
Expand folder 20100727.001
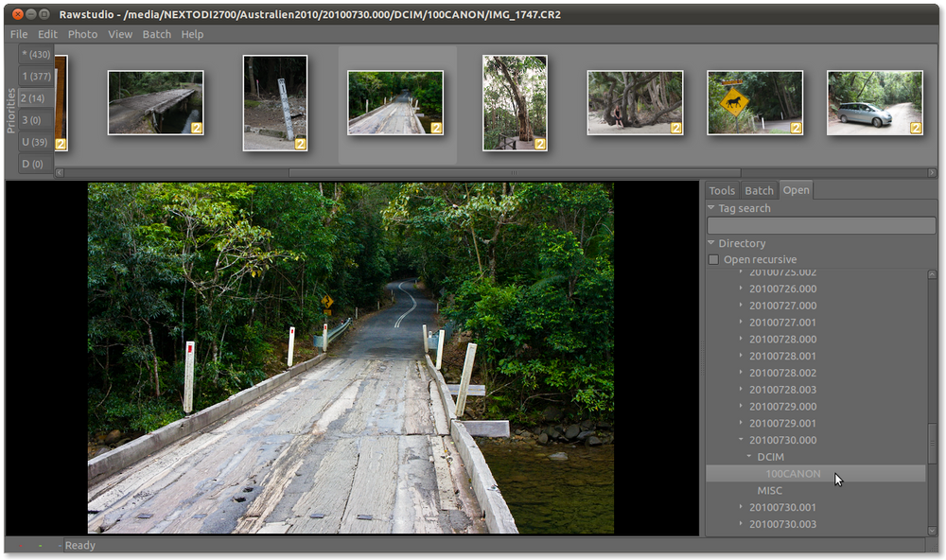click(741, 323)
